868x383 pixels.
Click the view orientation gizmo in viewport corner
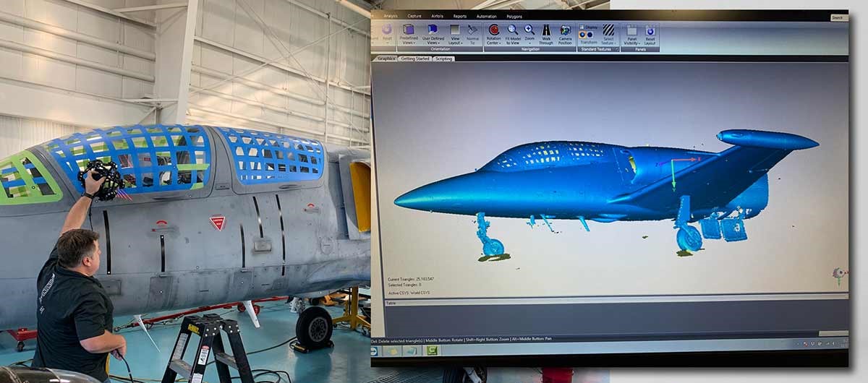pos(839,273)
